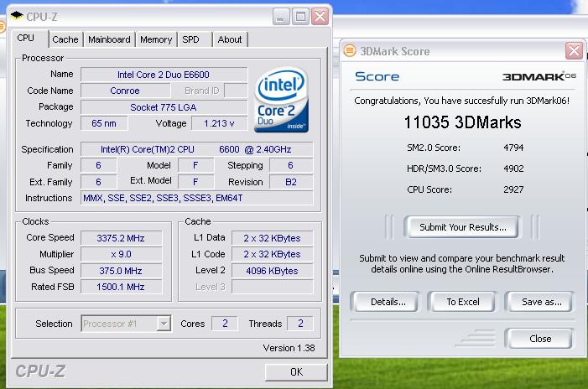Click the Core Speed value 3375.2 MHz

121,238
